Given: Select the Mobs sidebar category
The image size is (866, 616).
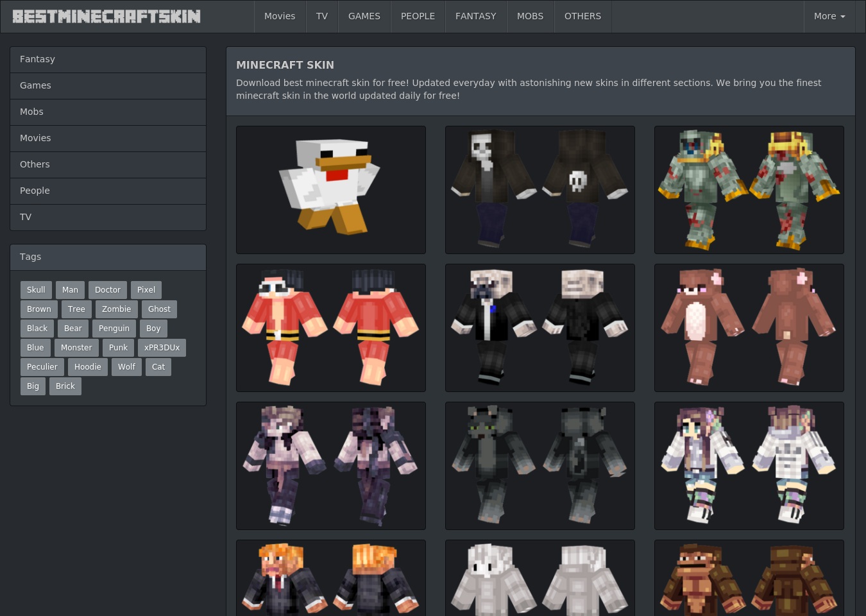Looking at the screenshot, I should (x=108, y=112).
